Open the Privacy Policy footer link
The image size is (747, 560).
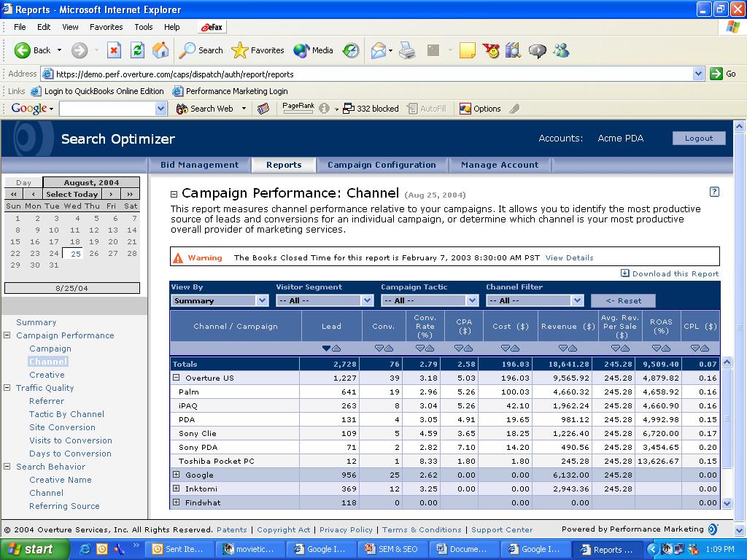[346, 529]
